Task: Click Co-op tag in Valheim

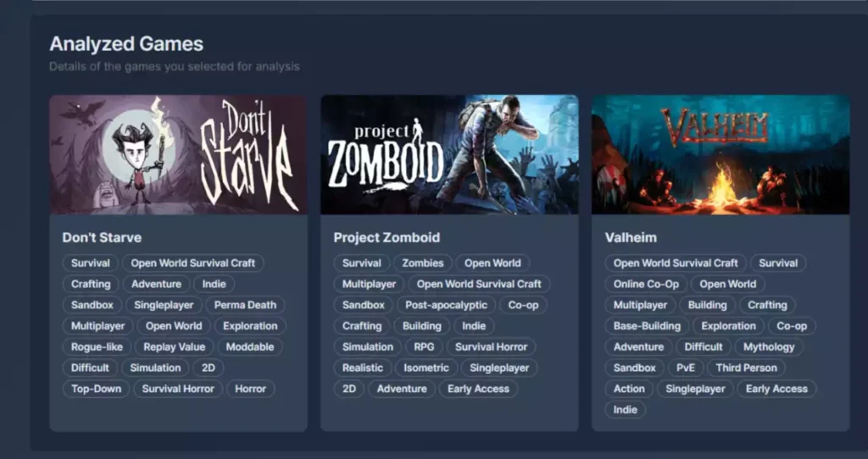Action: (792, 326)
